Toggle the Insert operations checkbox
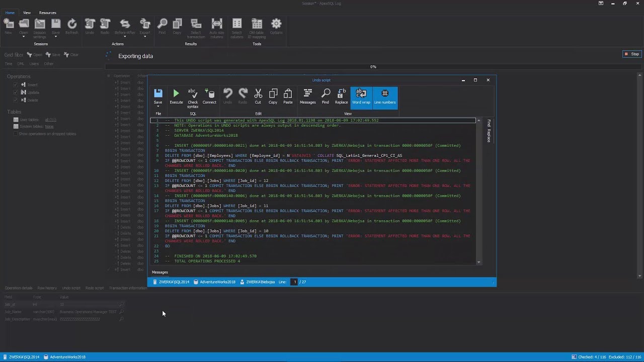Viewport: 644px width, 362px height. [16, 84]
